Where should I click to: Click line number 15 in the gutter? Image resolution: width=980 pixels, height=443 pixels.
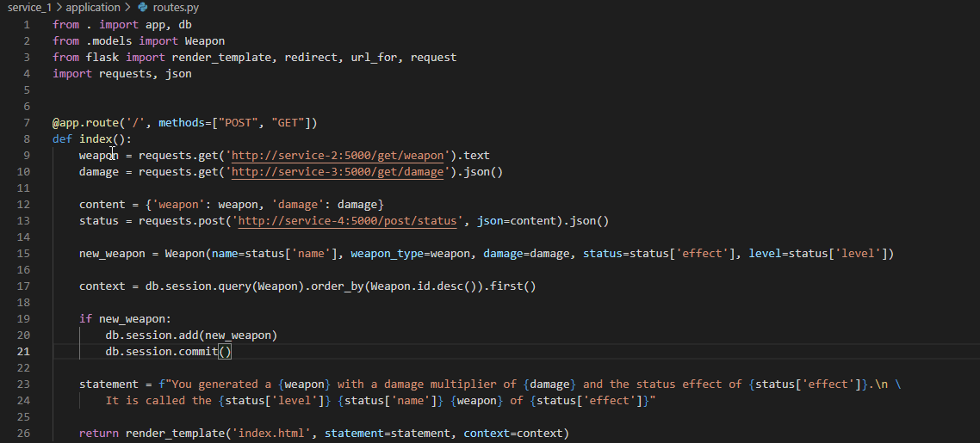(x=23, y=253)
